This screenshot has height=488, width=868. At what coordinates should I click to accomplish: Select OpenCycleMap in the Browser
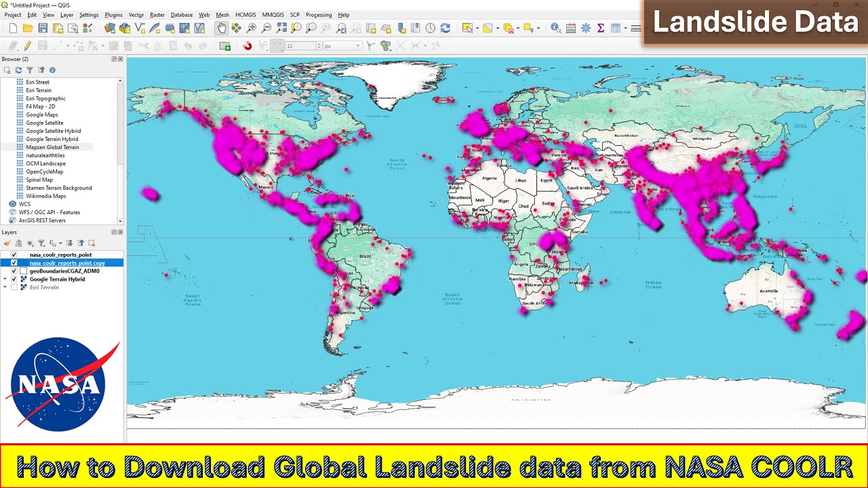[44, 171]
